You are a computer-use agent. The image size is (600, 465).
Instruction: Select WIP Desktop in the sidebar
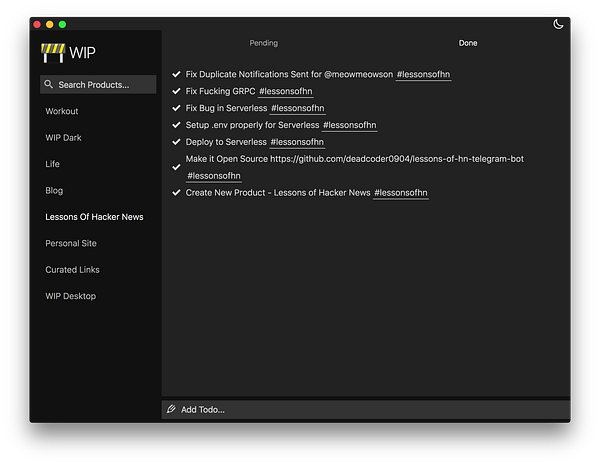[x=70, y=296]
